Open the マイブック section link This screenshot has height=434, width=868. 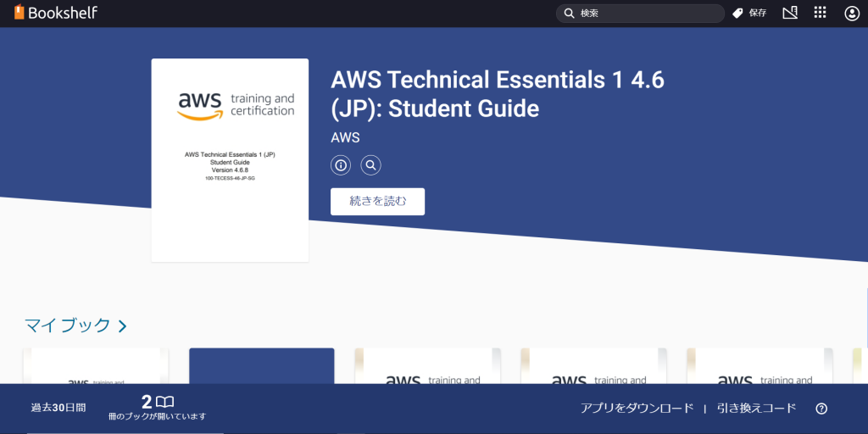(75, 325)
